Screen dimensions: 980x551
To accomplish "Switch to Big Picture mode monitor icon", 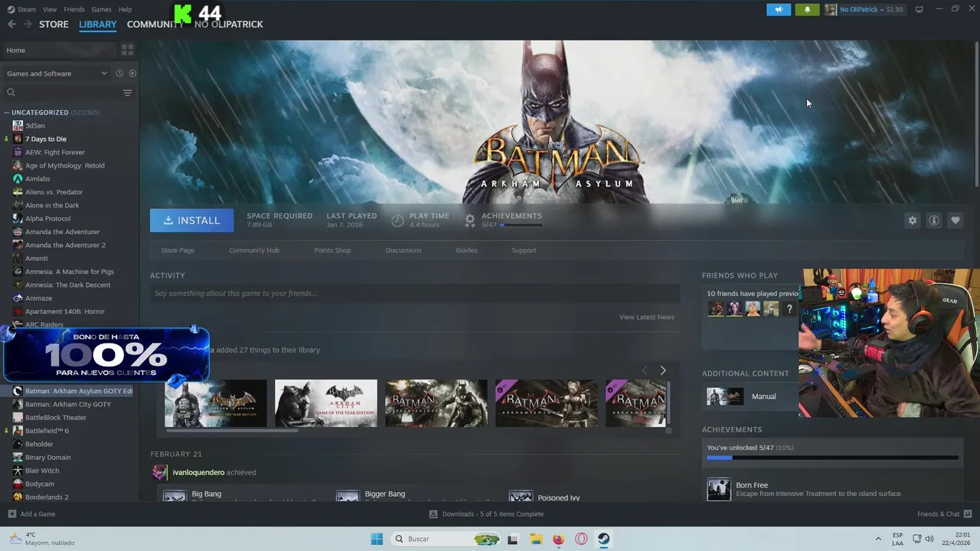I will [x=920, y=9].
